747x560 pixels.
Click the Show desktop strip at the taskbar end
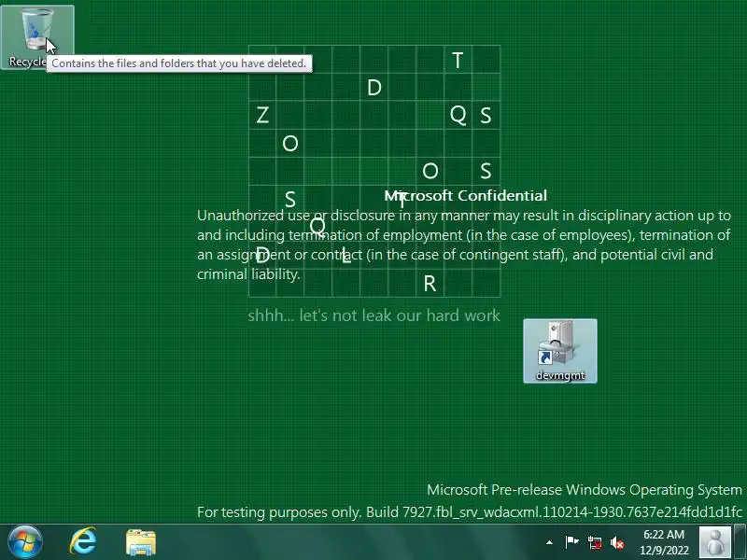pos(740,542)
